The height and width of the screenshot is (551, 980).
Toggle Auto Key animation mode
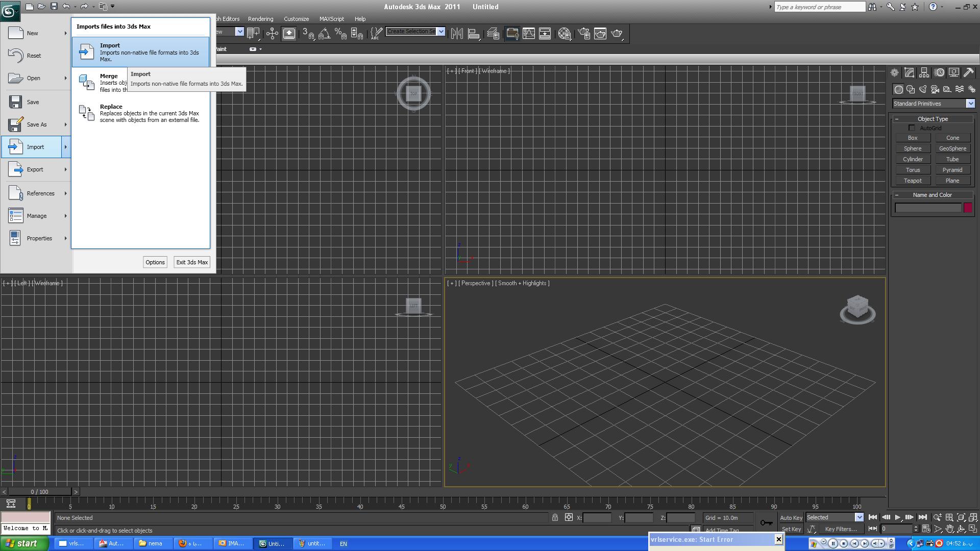point(791,518)
